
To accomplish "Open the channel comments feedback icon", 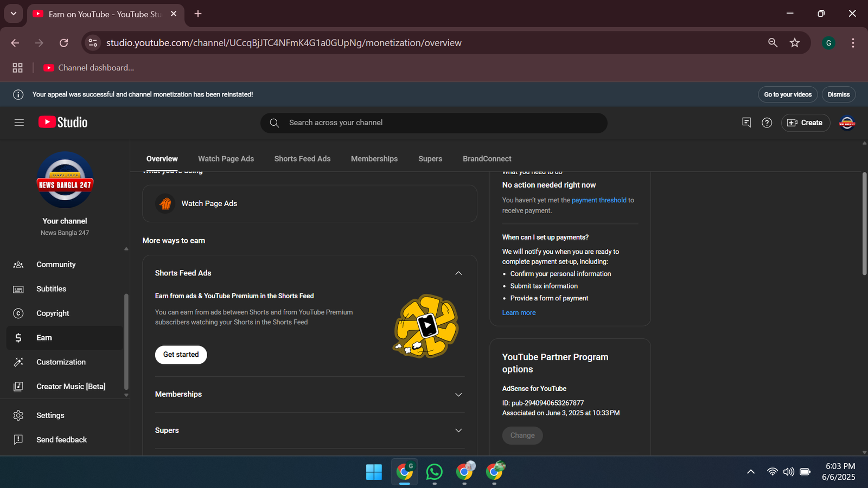I will click(746, 123).
